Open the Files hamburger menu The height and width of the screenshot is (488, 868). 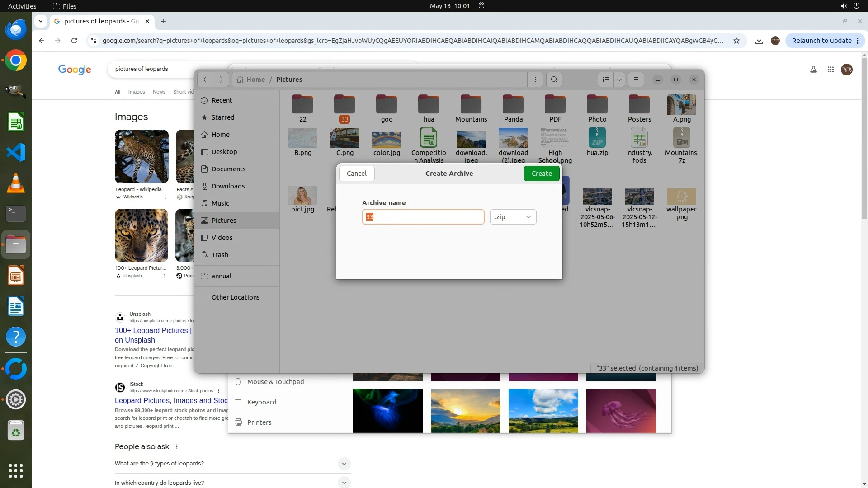coord(636,80)
